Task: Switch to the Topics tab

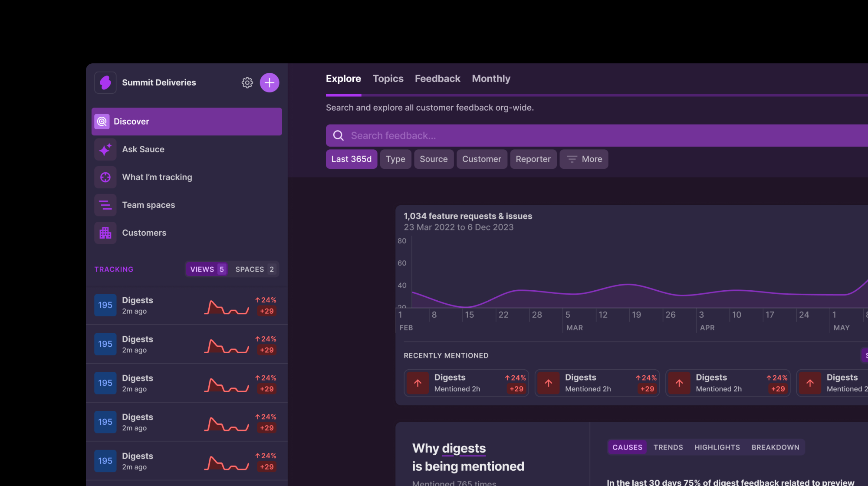Action: pos(388,79)
